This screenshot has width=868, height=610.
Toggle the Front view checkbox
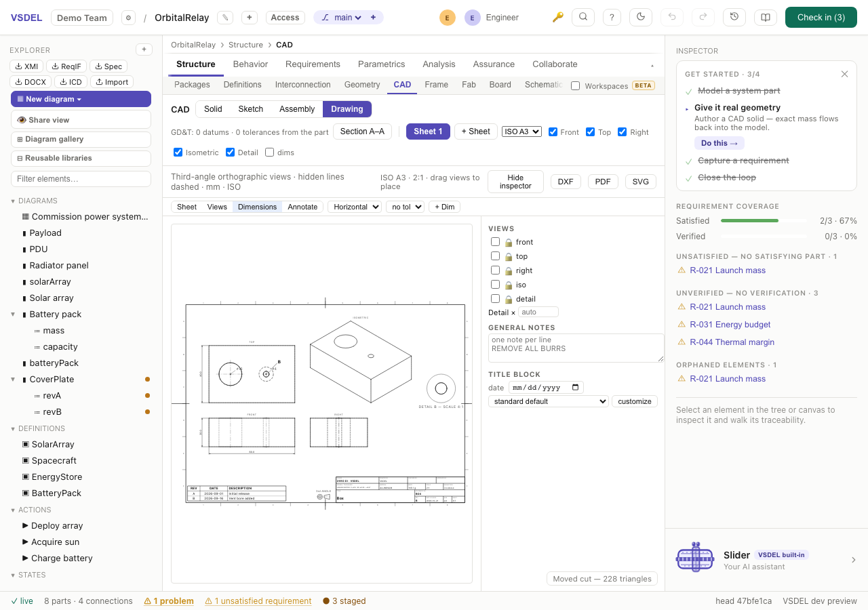[553, 132]
